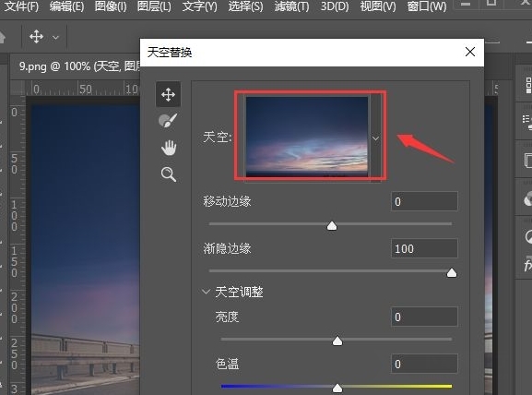Screen dimensions: 532x395
Task: Click the Move tool icon in options bar
Action: (36, 36)
